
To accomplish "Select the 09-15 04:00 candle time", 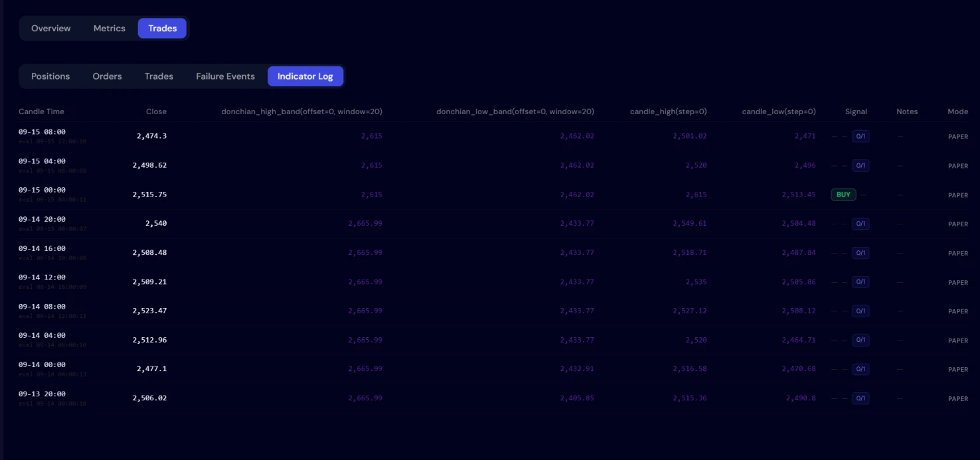I will pyautogui.click(x=42, y=161).
